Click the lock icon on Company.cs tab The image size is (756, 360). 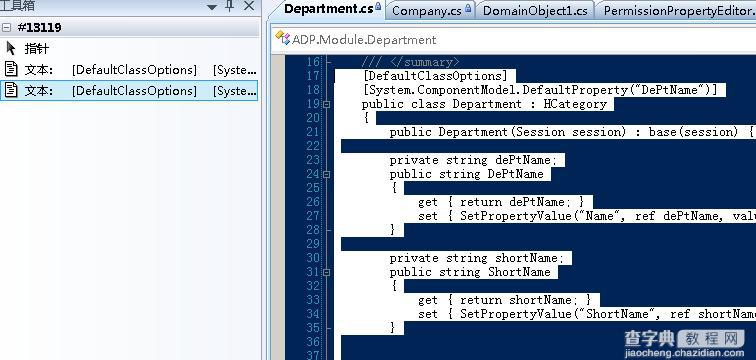468,9
